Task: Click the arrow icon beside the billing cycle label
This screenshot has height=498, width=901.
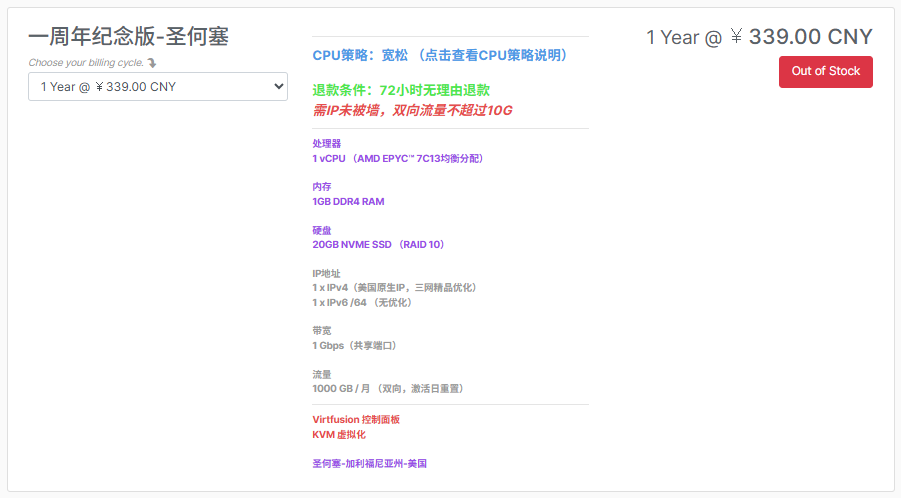Action: tap(152, 63)
